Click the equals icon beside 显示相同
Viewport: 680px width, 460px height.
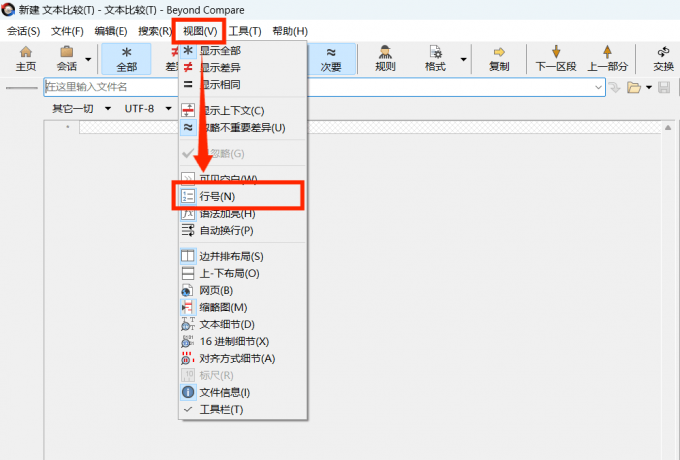188,85
